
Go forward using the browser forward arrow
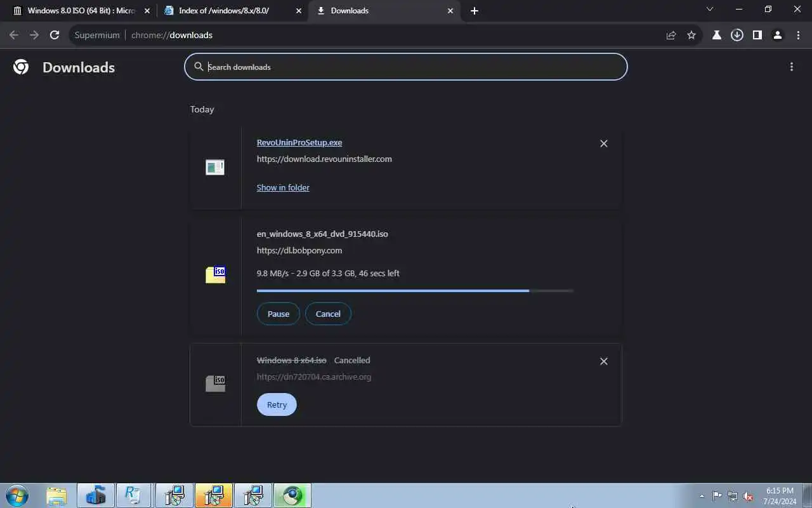[x=34, y=35]
